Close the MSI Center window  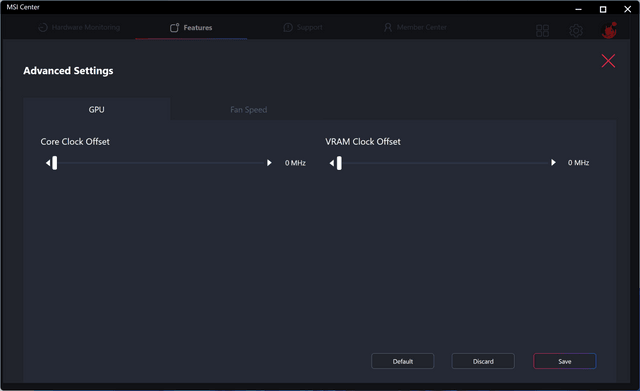pos(627,9)
